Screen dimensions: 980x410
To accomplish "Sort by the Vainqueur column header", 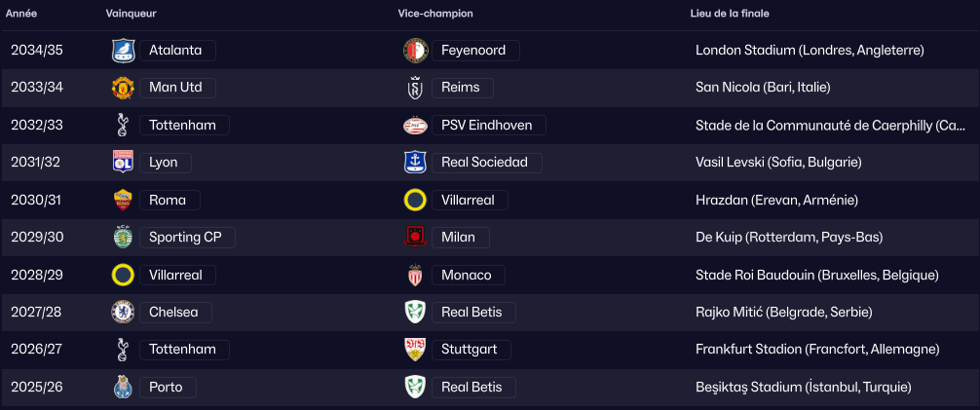I will pos(131,14).
